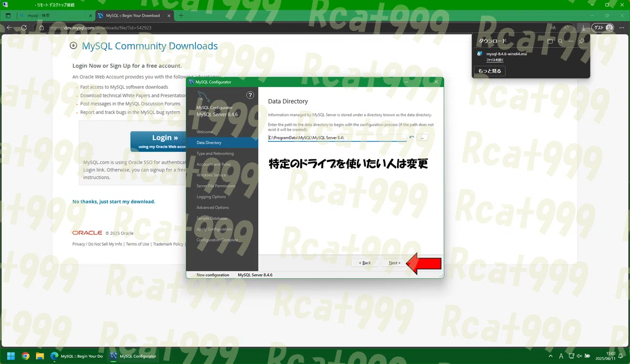Click the MySQL Server 8.4.6 status bar text

[x=255, y=275]
